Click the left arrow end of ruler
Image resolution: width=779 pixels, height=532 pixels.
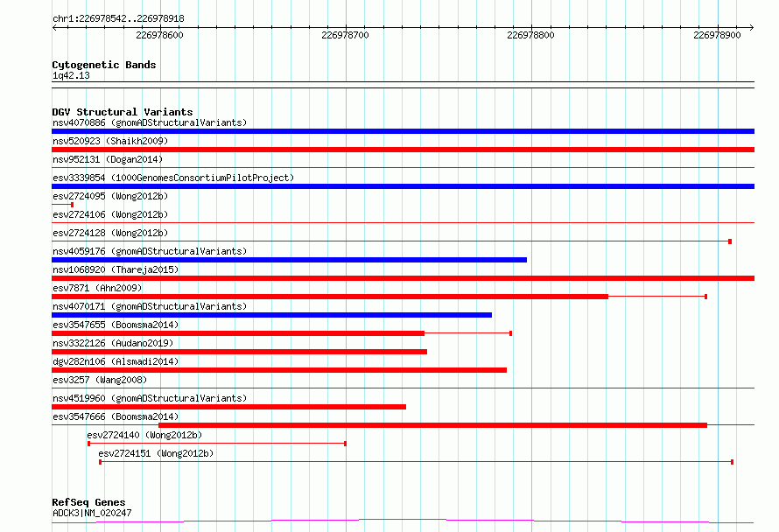coord(54,27)
